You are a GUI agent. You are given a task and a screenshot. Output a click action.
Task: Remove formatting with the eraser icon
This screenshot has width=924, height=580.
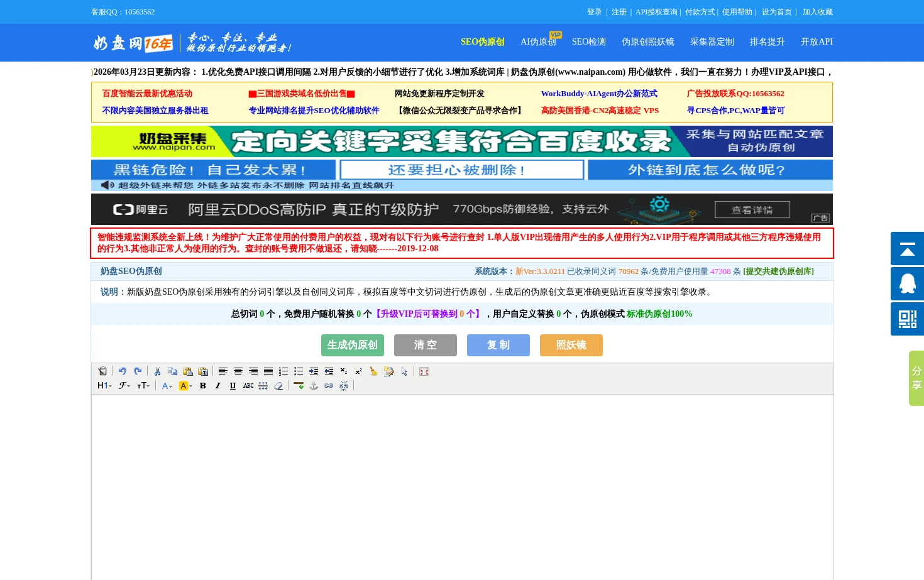pyautogui.click(x=278, y=386)
